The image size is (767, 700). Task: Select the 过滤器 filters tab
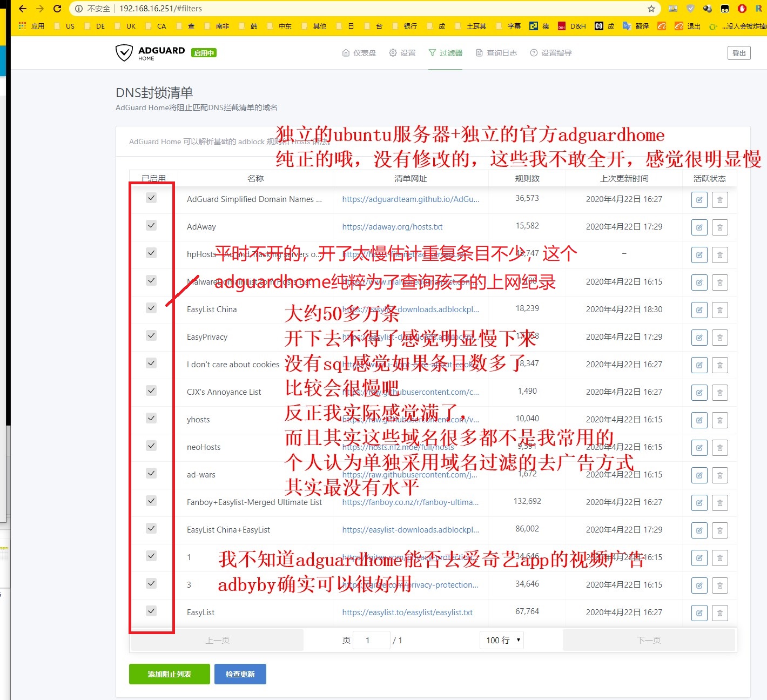[x=446, y=53]
